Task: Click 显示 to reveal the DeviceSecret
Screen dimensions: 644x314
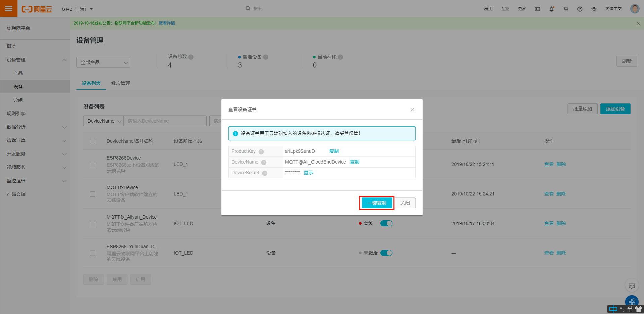Action: click(x=308, y=172)
